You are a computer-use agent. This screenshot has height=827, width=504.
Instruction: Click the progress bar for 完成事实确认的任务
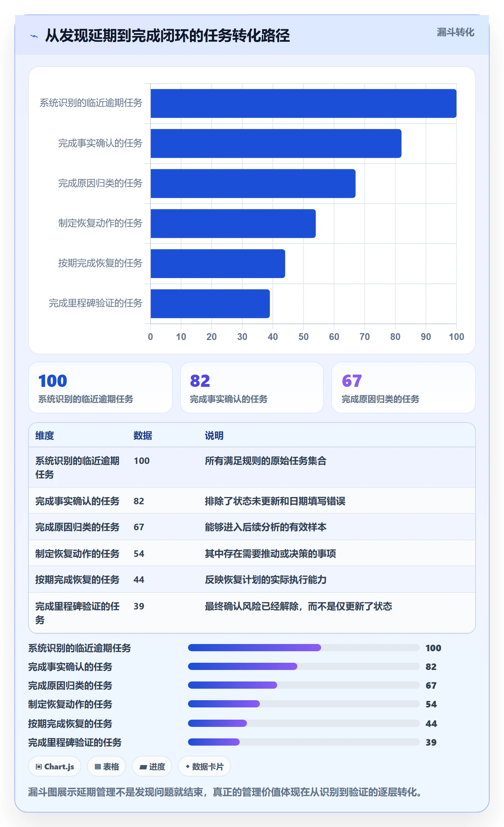coord(303,666)
